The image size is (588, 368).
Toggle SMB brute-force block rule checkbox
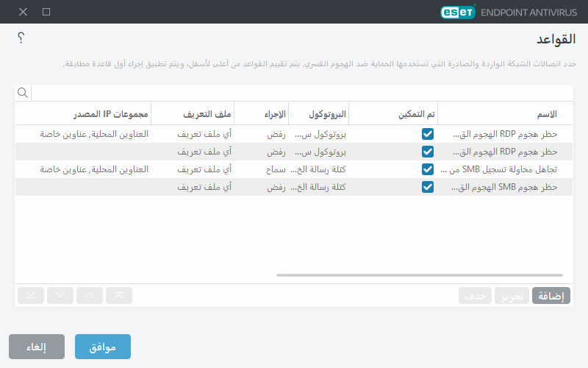click(x=428, y=187)
